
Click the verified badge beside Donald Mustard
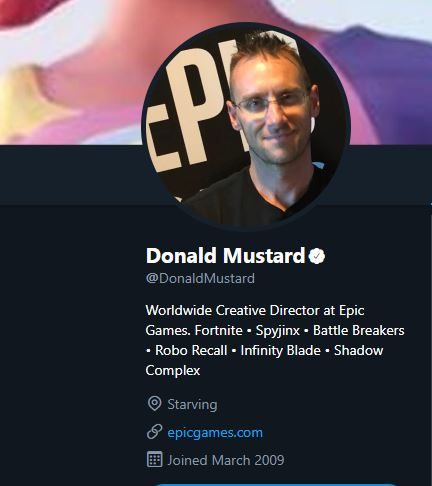317,256
